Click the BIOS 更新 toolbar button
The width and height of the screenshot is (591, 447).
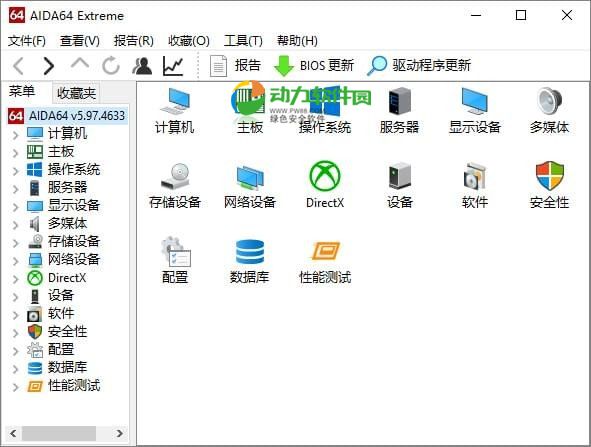(x=314, y=66)
